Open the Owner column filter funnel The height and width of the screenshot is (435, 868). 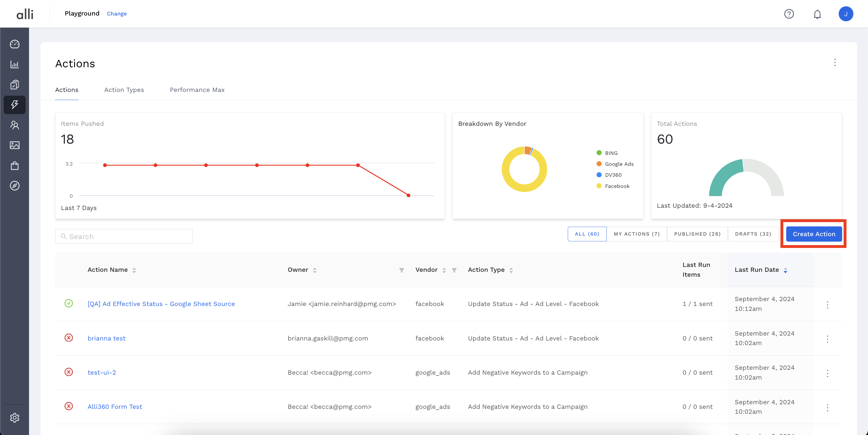402,270
